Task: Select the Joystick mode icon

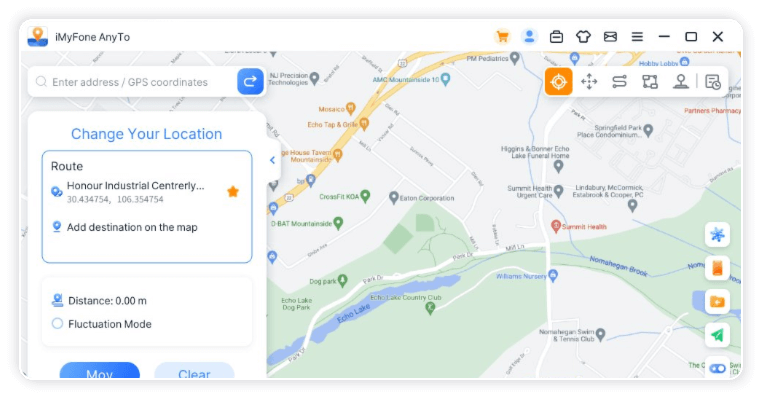Action: [x=680, y=82]
